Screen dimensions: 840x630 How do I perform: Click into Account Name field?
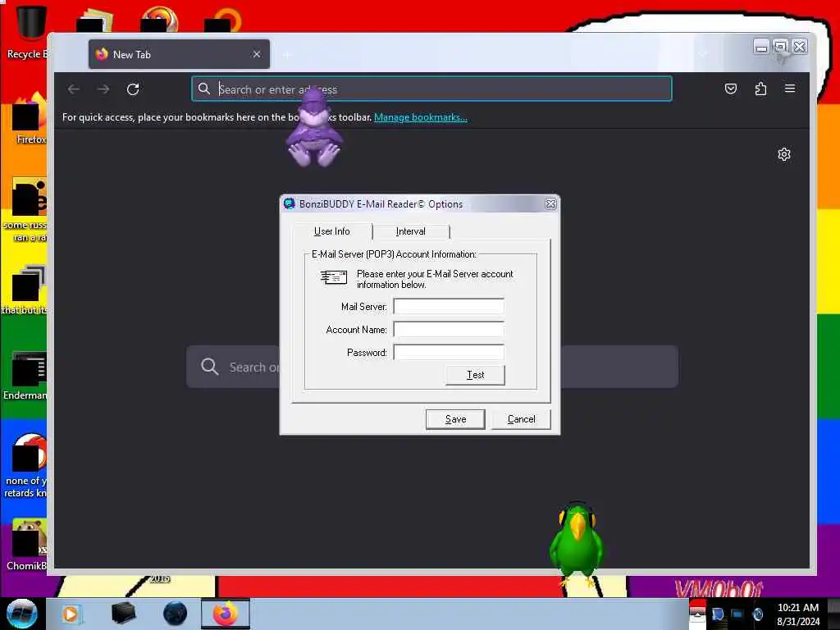point(449,330)
